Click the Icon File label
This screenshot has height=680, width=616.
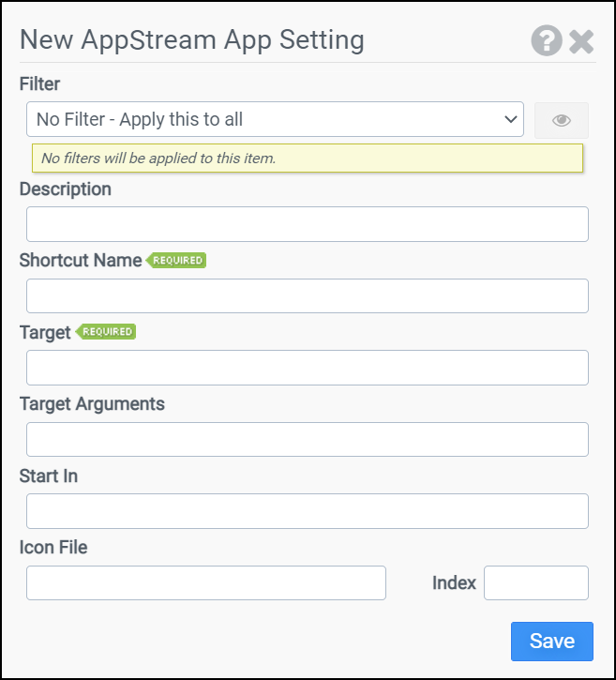click(x=53, y=548)
